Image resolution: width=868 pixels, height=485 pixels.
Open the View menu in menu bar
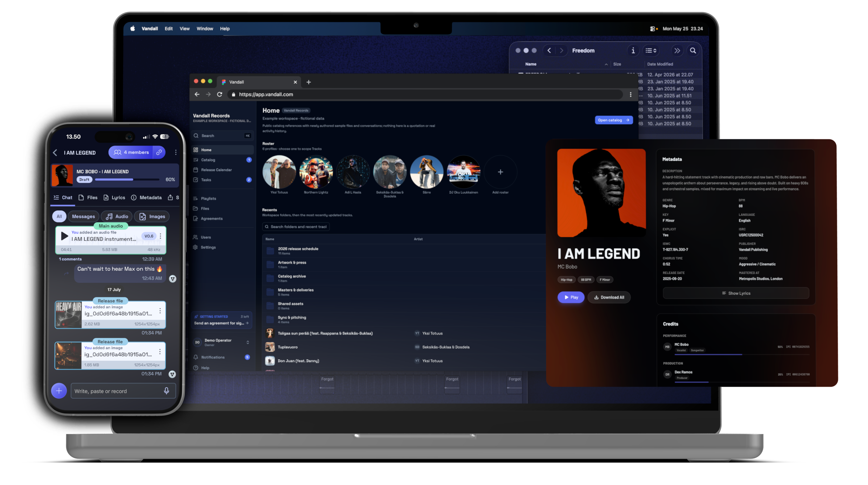pyautogui.click(x=184, y=29)
